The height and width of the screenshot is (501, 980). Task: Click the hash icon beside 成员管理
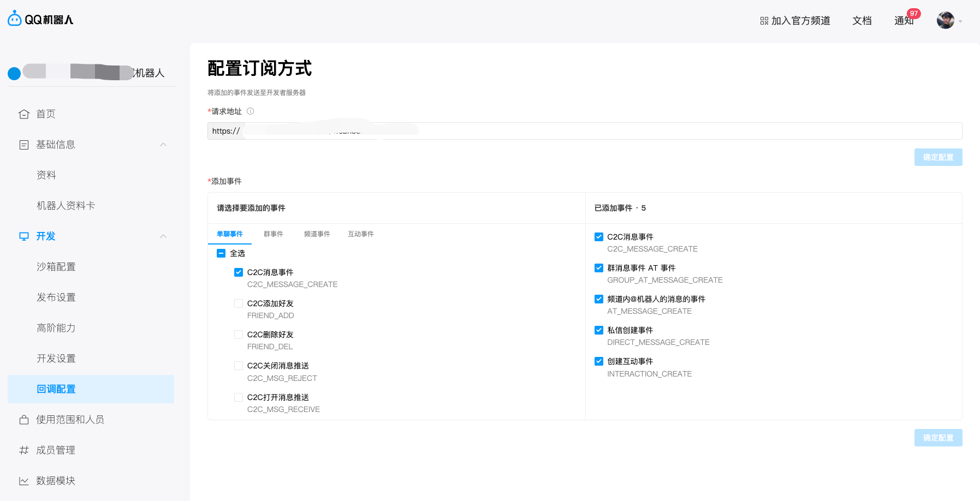(x=24, y=450)
